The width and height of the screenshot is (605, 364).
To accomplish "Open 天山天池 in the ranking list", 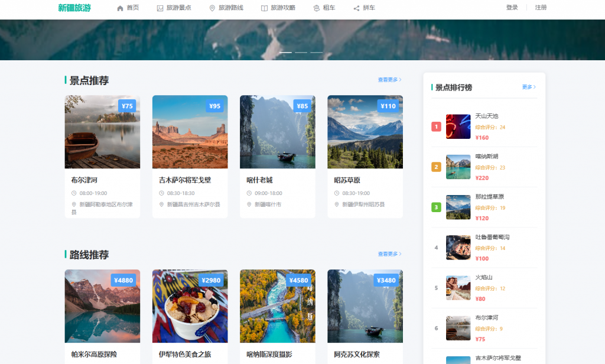I will (x=487, y=116).
